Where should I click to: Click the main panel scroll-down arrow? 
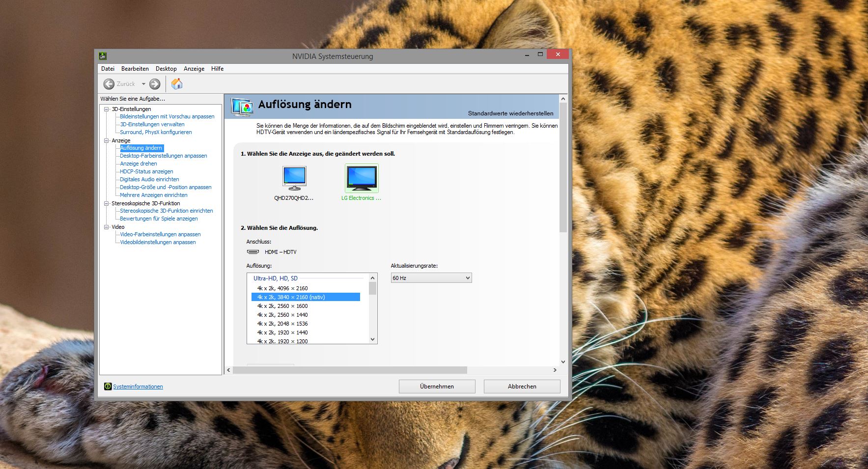tap(563, 362)
